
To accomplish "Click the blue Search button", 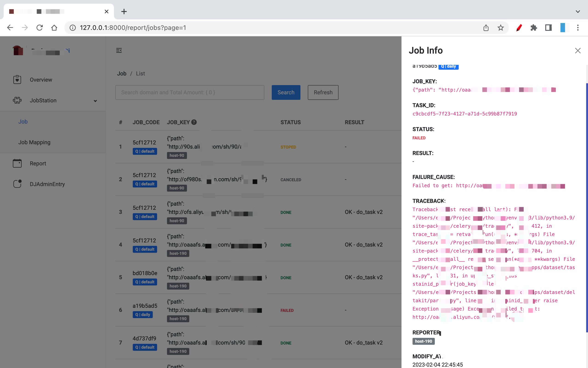I will click(x=286, y=92).
